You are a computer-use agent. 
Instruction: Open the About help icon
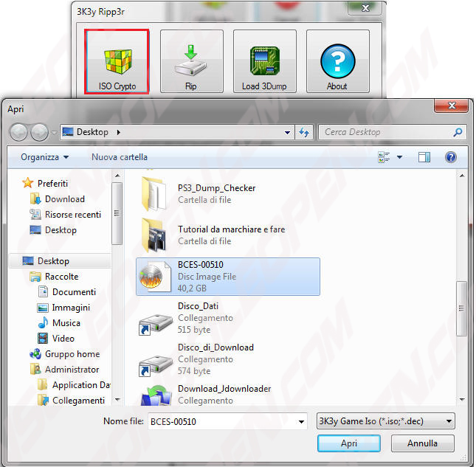[x=337, y=61]
